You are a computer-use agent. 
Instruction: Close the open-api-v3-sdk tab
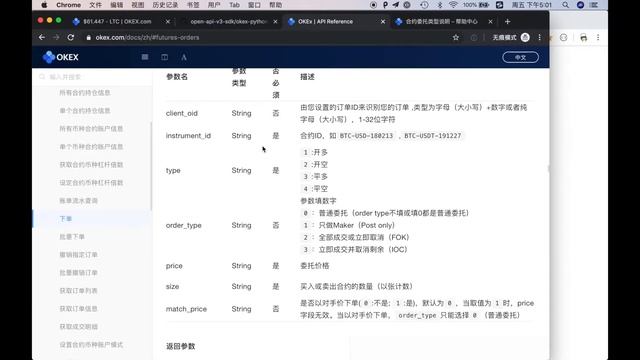click(x=276, y=22)
